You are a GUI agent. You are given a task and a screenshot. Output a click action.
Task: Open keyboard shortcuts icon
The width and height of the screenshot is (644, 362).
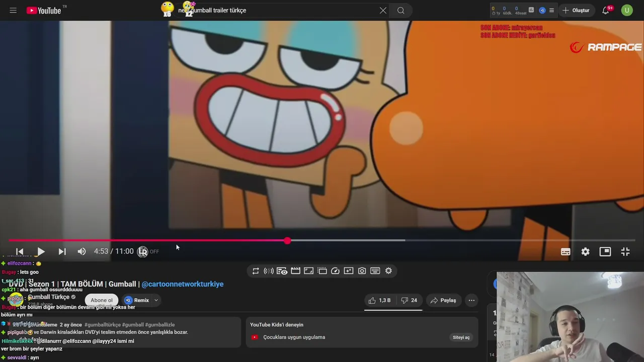pyautogui.click(x=375, y=271)
